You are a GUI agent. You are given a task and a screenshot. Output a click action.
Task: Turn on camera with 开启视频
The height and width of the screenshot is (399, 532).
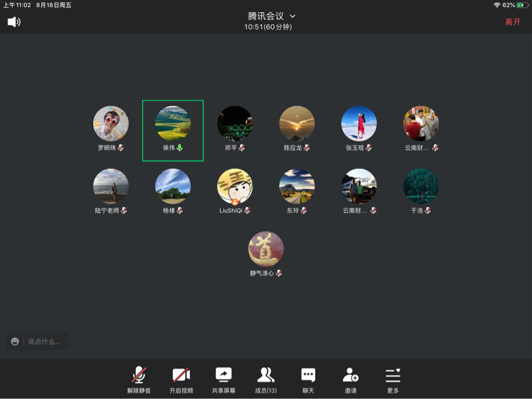[181, 379]
